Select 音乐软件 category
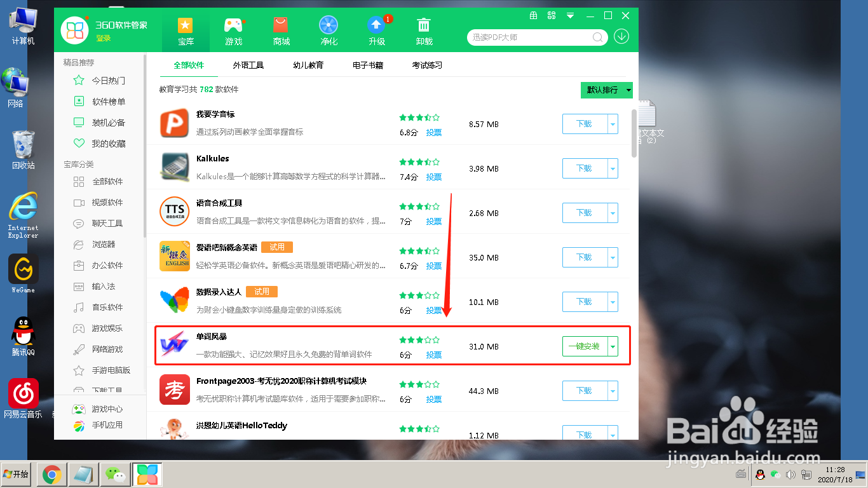Image resolution: width=868 pixels, height=488 pixels. click(100, 308)
